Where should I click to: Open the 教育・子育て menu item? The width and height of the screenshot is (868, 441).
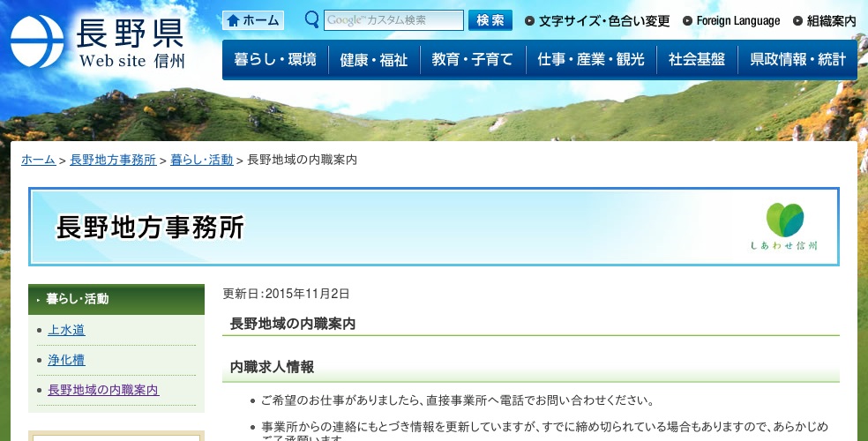472,60
